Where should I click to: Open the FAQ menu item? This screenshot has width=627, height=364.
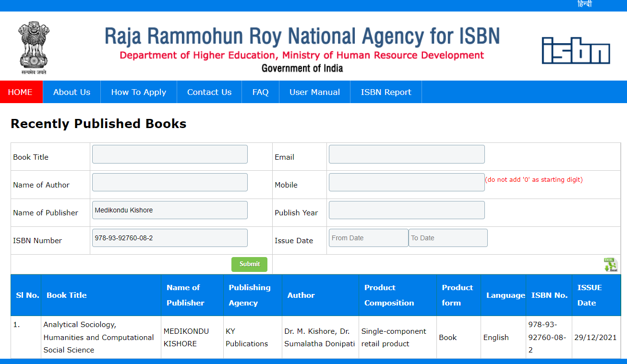tap(261, 92)
